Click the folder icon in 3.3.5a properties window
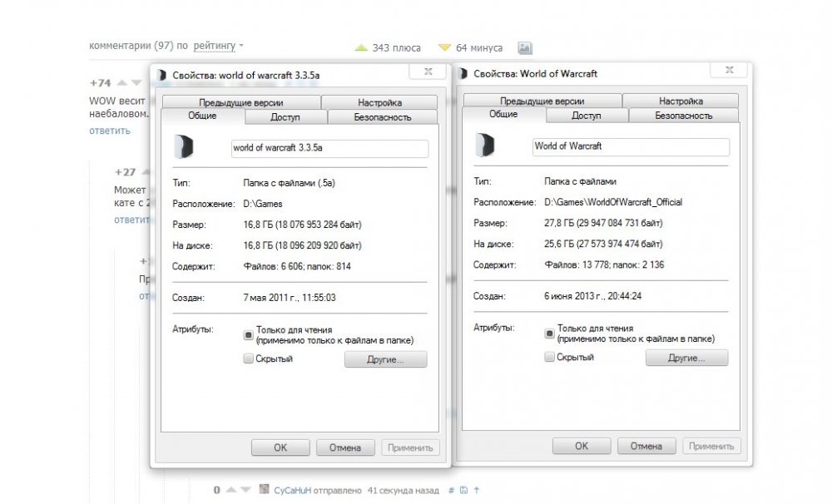Image resolution: width=832 pixels, height=504 pixels. pos(184,147)
